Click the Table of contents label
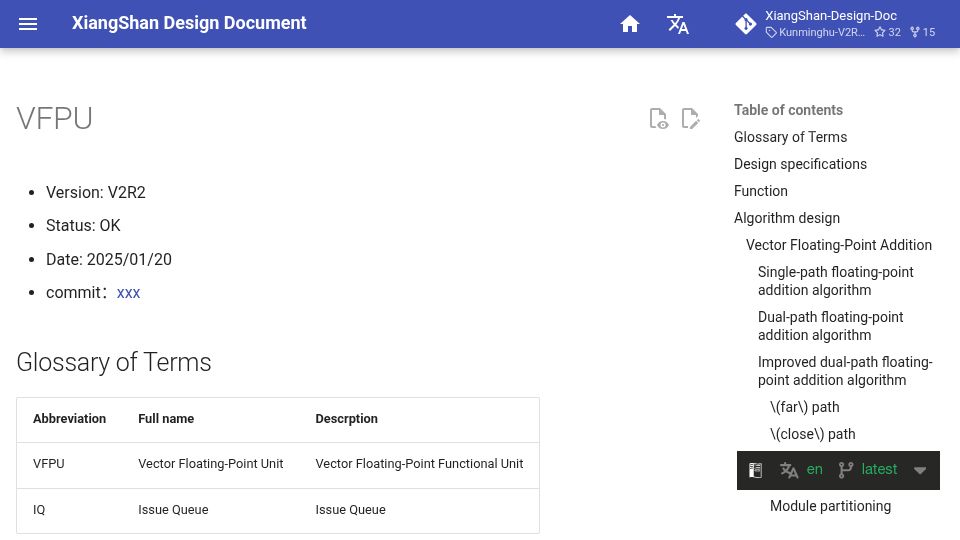Viewport: 960px width, 540px height. [789, 110]
